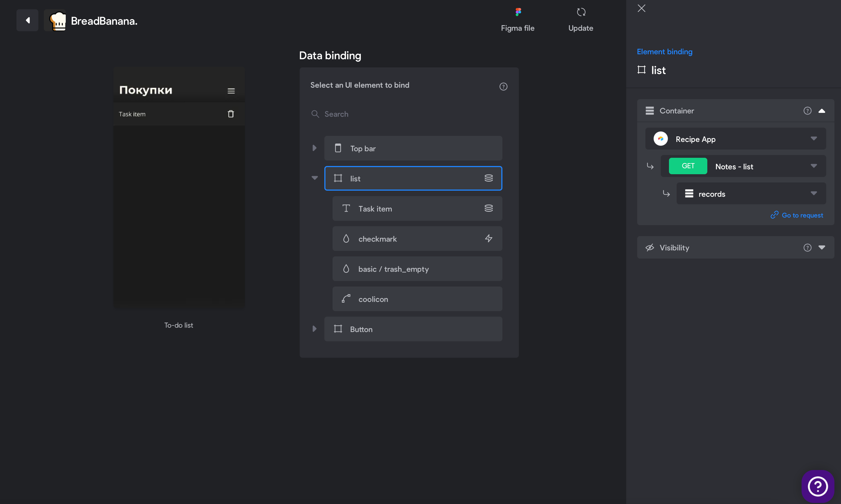Viewport: 841px width, 504px height.
Task: Expand the Visibility section
Action: coord(821,247)
